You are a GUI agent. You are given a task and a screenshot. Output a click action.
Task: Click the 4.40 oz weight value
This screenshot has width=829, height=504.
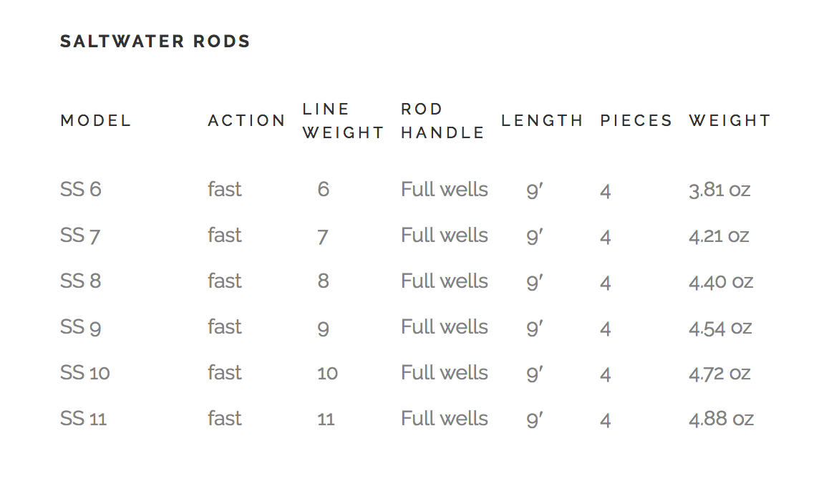(x=721, y=281)
